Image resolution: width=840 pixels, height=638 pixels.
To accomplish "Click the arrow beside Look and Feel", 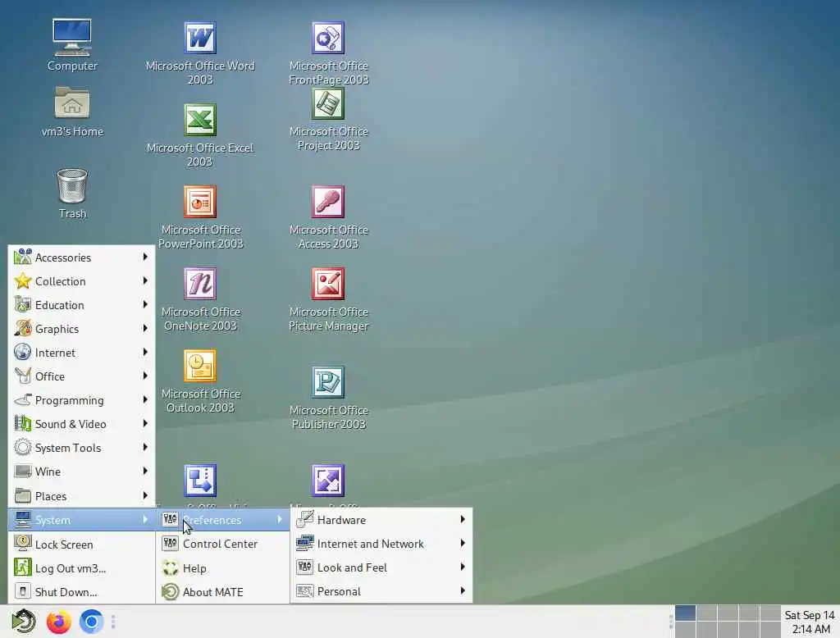I will pos(463,567).
